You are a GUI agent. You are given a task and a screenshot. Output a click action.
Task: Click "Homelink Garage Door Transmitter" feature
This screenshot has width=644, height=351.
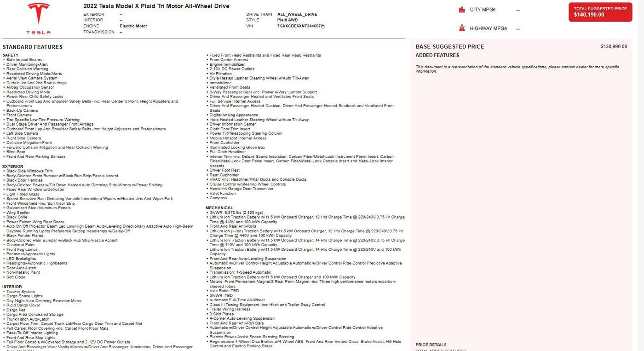point(241,189)
